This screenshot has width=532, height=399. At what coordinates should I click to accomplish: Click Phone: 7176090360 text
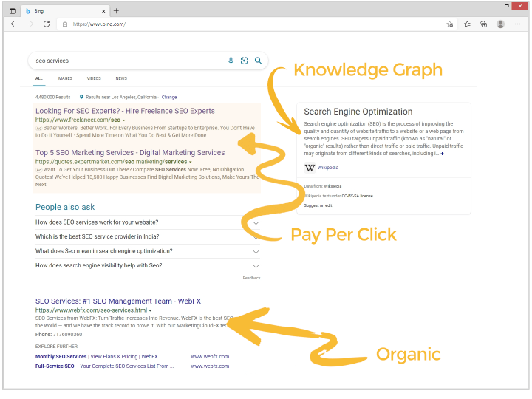(x=58, y=335)
